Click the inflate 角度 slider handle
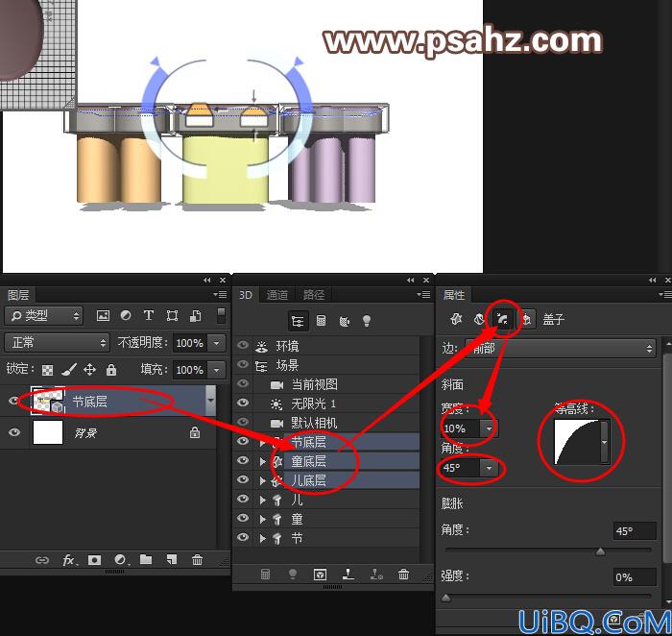The width and height of the screenshot is (672, 636). click(600, 551)
